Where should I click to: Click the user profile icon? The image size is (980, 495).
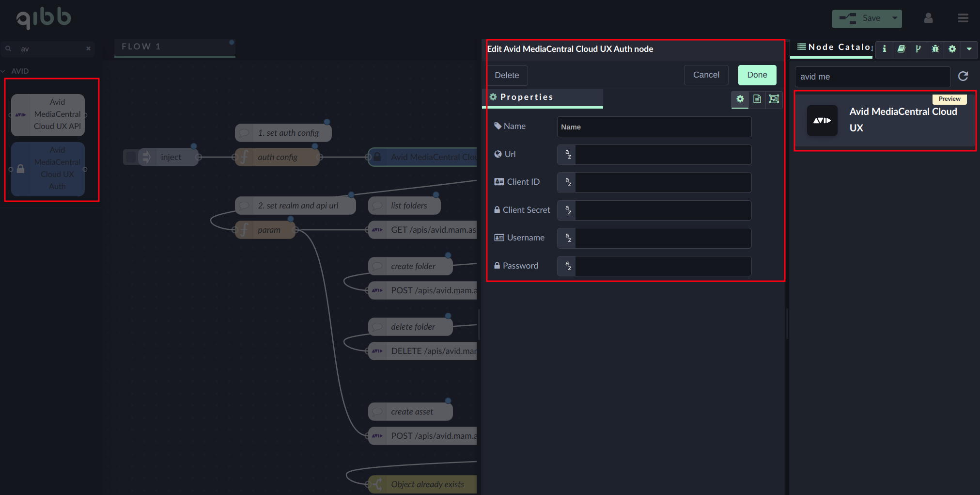(x=928, y=18)
